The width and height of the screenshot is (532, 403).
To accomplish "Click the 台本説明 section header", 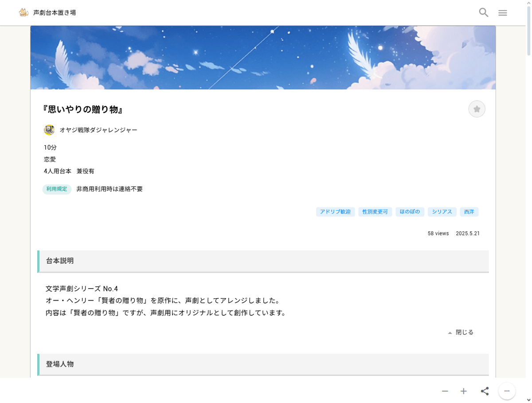I will 263,261.
